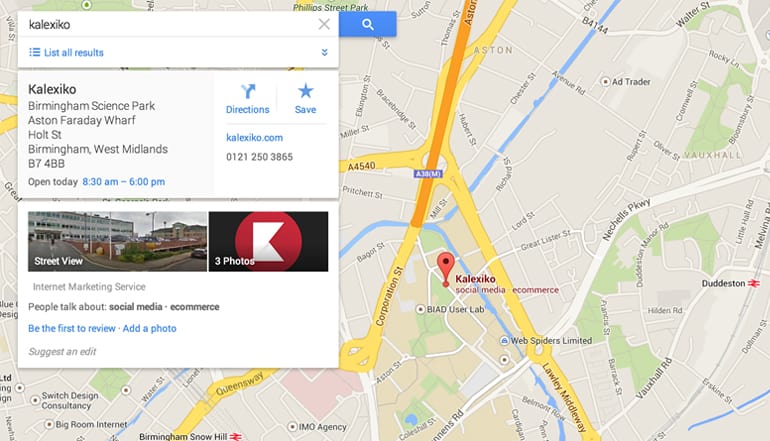Screen dimensions: 770x441
Task: Clear the kalexiko search text
Action: 324,24
